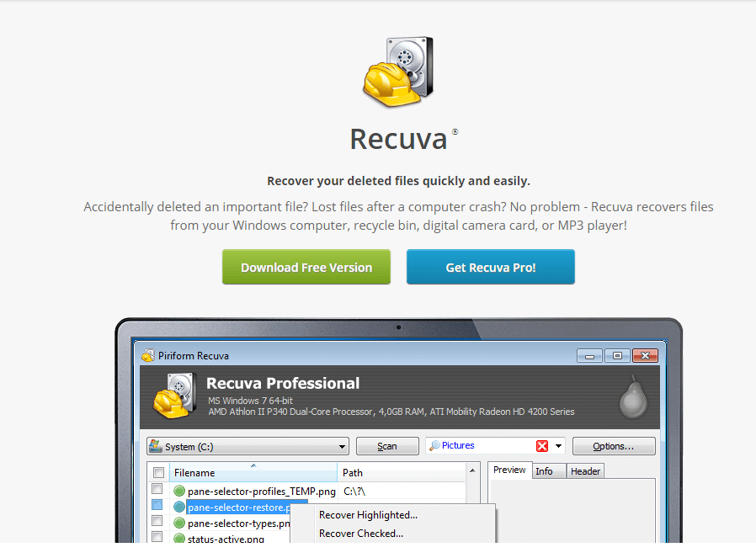Viewport: 756px width, 558px height.
Task: Open the System (C:) drive dropdown
Action: 248,446
